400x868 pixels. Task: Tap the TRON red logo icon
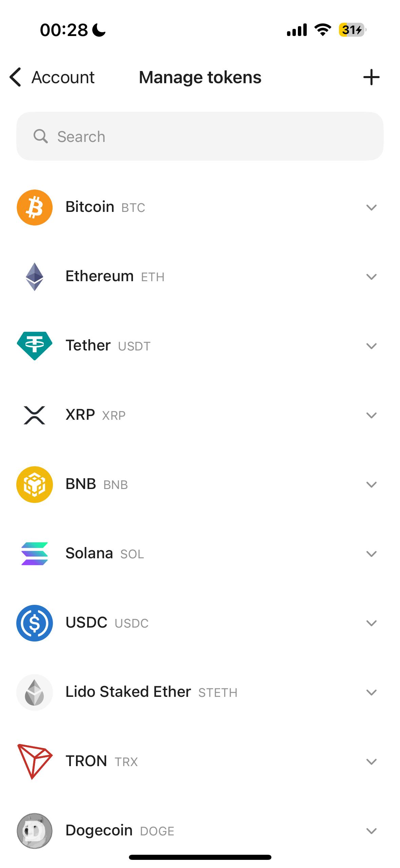pos(35,761)
